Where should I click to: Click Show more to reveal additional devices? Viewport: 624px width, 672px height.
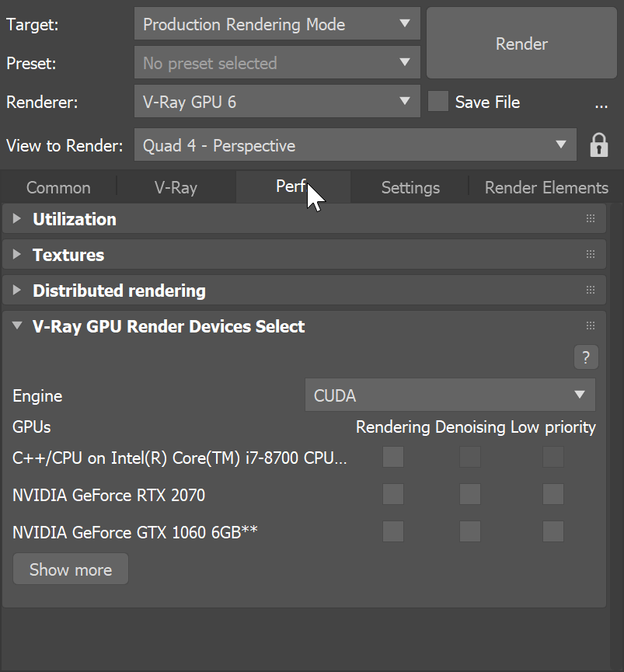click(70, 569)
